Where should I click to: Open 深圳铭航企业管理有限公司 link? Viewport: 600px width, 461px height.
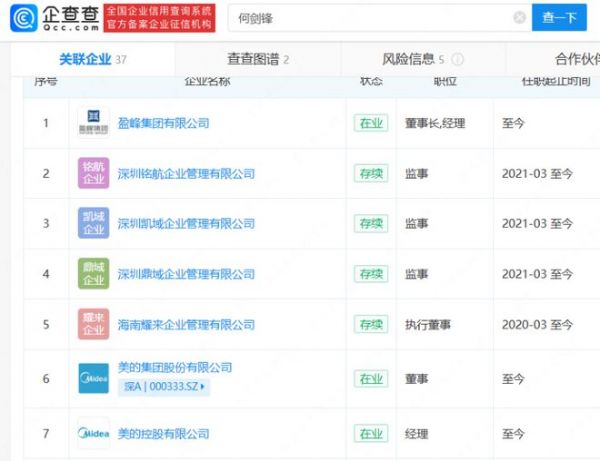point(186,174)
